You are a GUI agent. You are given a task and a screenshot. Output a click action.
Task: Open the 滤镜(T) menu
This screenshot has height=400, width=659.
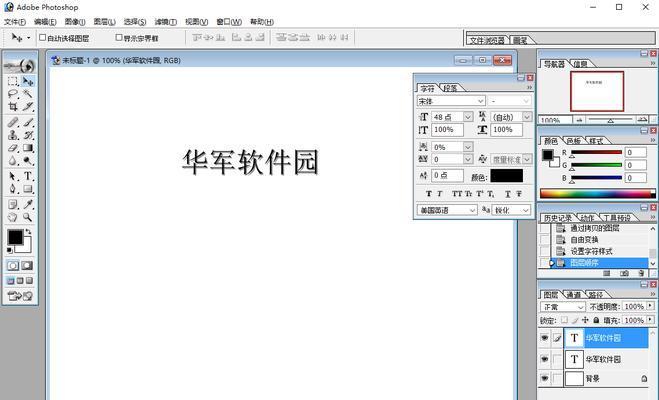coord(166,22)
